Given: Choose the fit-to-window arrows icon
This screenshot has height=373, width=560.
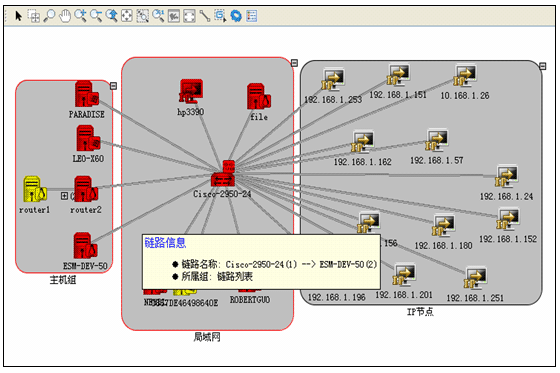Looking at the screenshot, I should coord(127,16).
